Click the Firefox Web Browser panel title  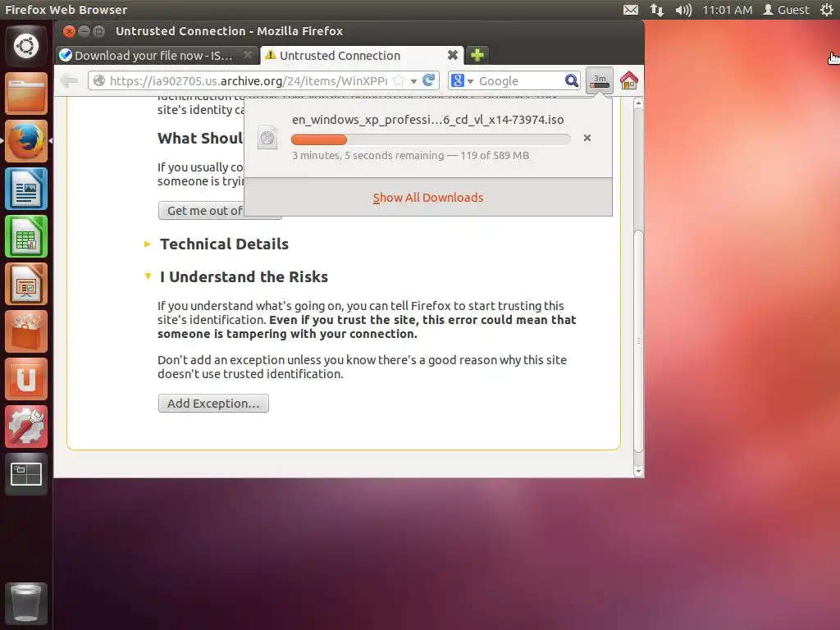coord(66,10)
